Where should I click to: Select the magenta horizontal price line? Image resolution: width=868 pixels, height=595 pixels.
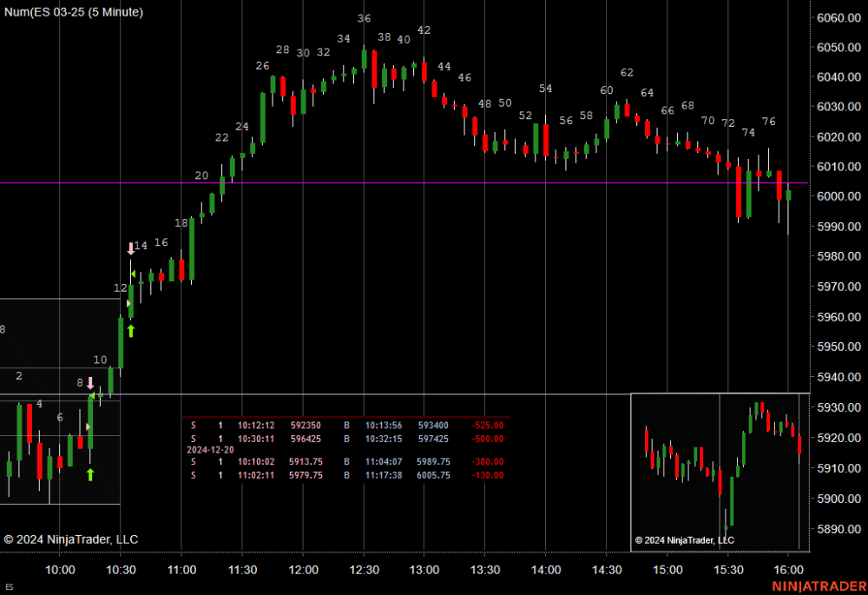[x=434, y=182]
